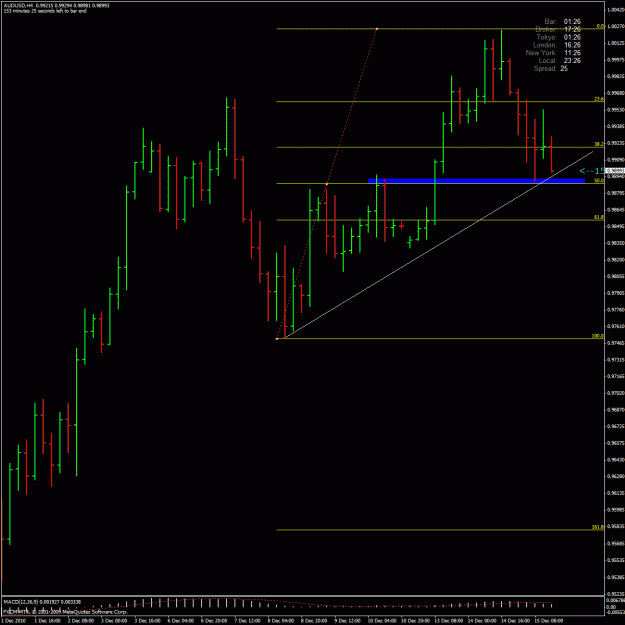Image resolution: width=625 pixels, height=625 pixels.
Task: Select the Fibonacci 50.0 level label
Action: point(599,181)
